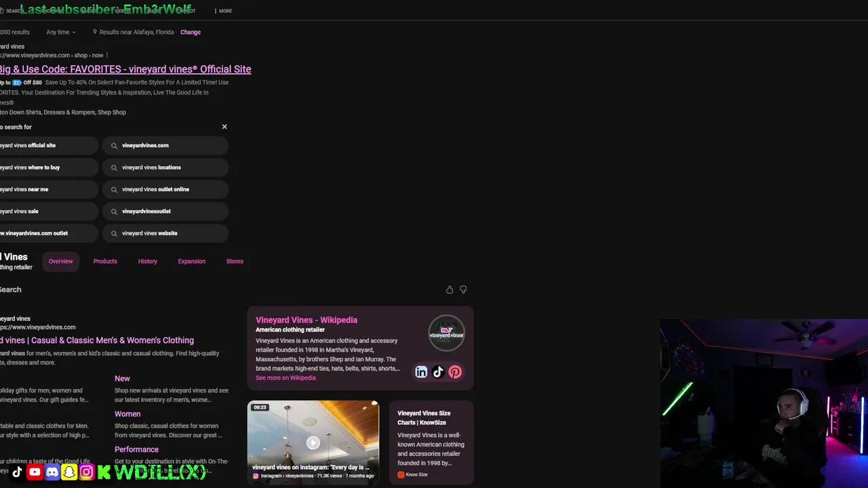This screenshot has width=868, height=488.
Task: Give thumbs down feedback
Action: tap(463, 289)
